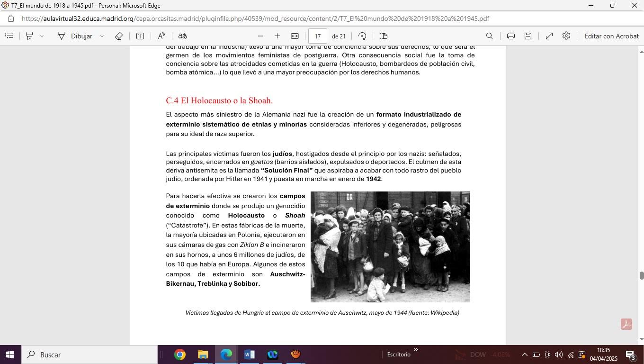The height and width of the screenshot is (364, 644).
Task: Click the vertical scrollbar thumb
Action: point(642,276)
